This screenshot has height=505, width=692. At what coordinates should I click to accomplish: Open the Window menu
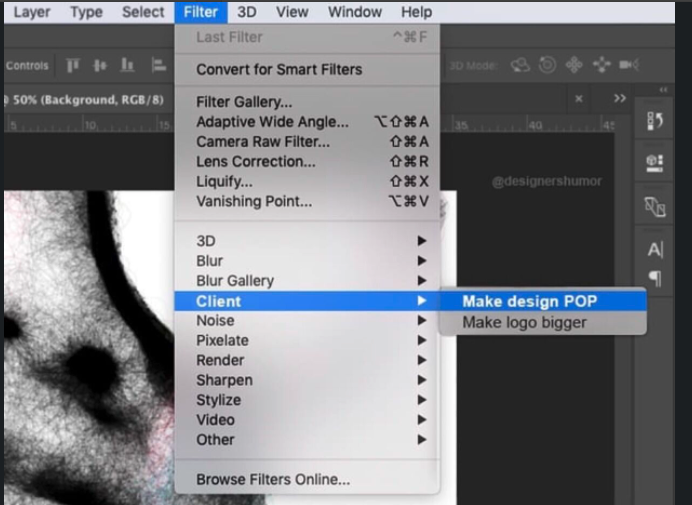click(354, 12)
